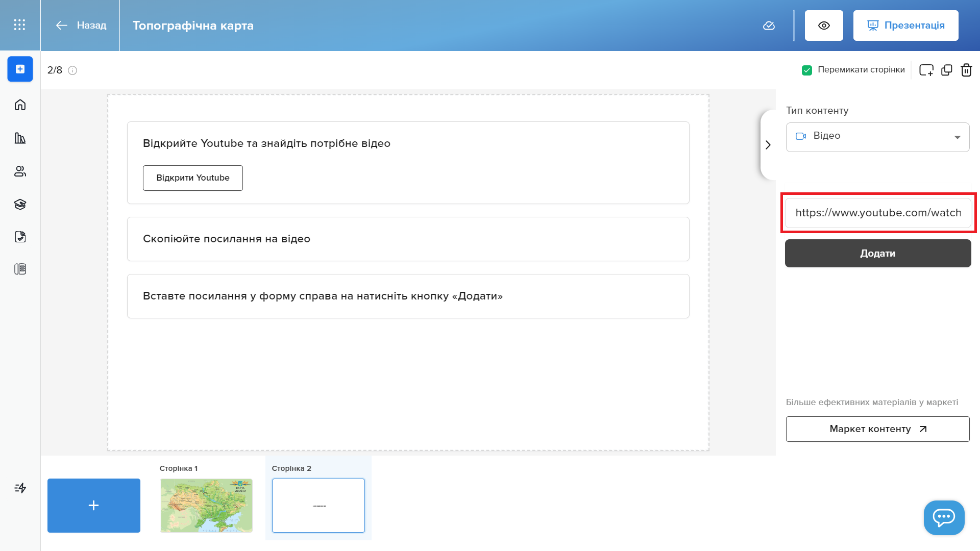This screenshot has width=980, height=551.
Task: Click the page info icon next to 2/8
Action: [72, 70]
